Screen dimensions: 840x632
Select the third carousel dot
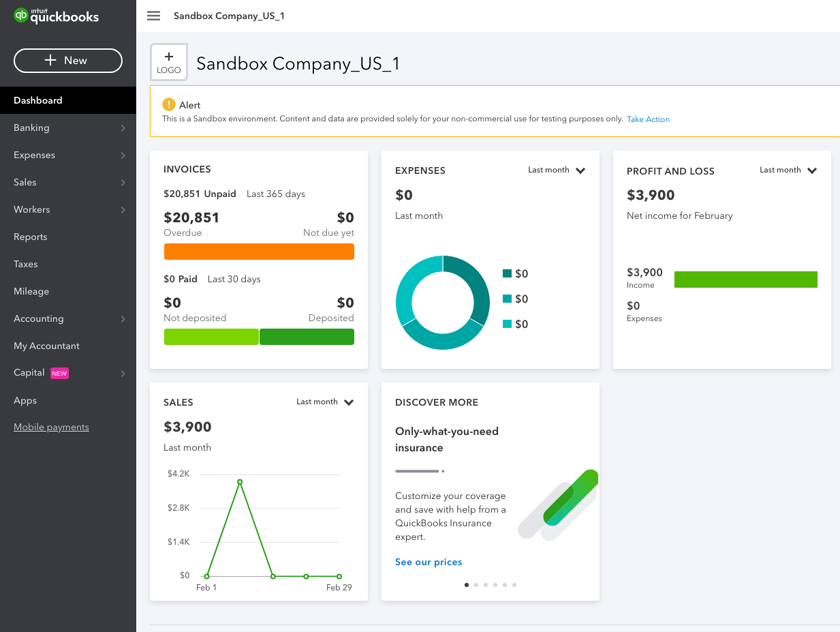coord(486,585)
